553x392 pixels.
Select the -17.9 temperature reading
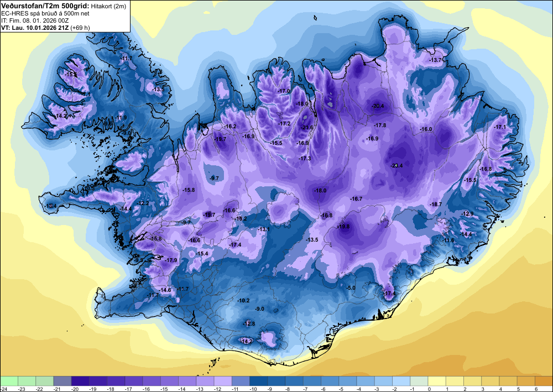click(171, 260)
